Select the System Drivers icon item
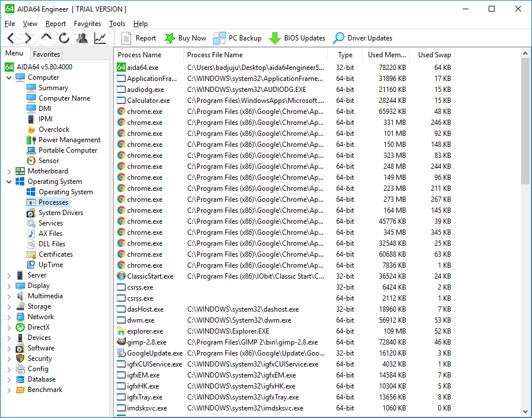This screenshot has width=532, height=418. pyautogui.click(x=55, y=213)
